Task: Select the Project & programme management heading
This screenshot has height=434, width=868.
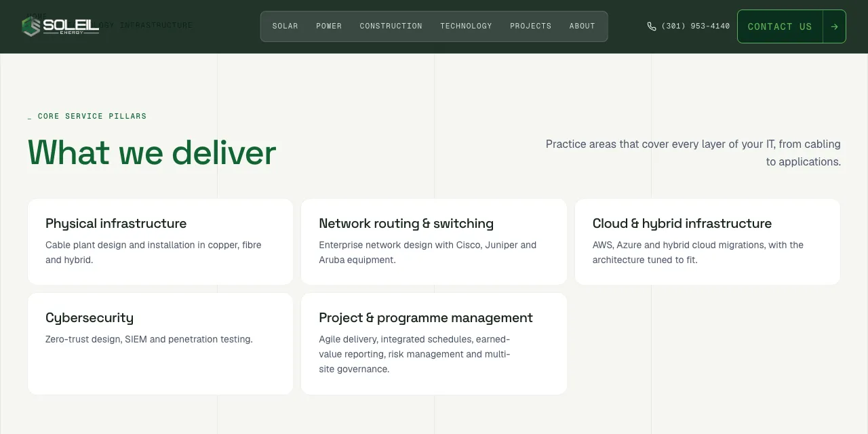Action: pos(426,318)
